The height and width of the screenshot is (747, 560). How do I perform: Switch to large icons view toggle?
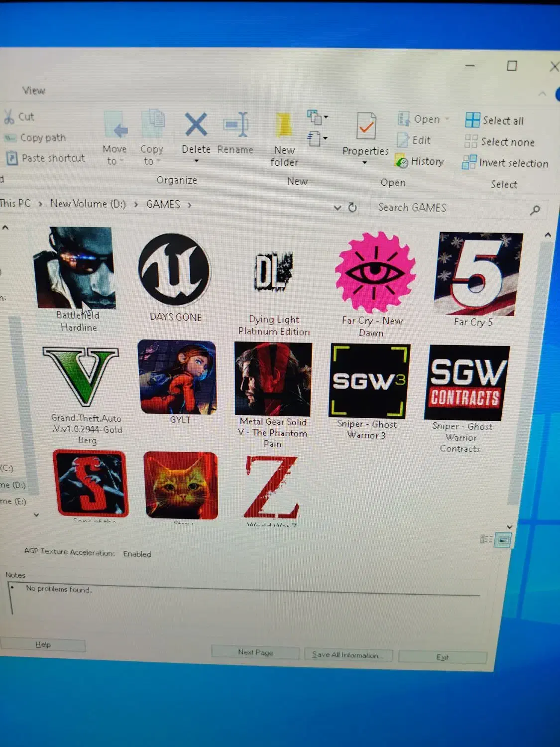pyautogui.click(x=504, y=540)
